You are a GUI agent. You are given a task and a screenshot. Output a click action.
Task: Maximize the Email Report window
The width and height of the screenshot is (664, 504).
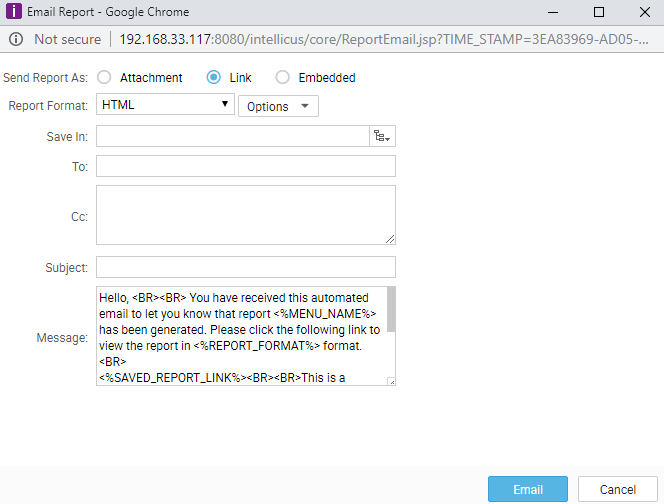pos(599,12)
